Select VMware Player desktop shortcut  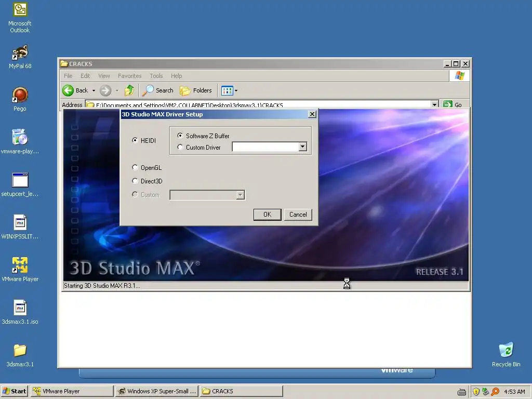[20, 270]
